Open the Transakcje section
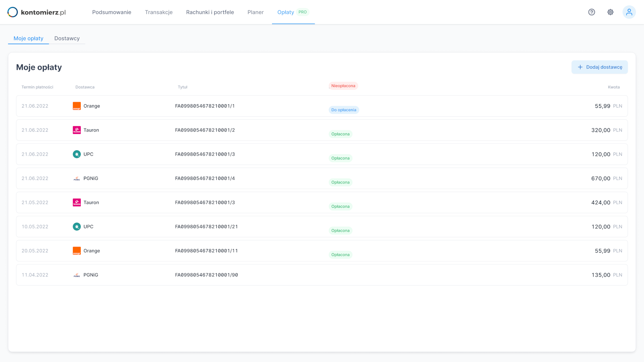Screen dimensions: 644x362 (159, 12)
